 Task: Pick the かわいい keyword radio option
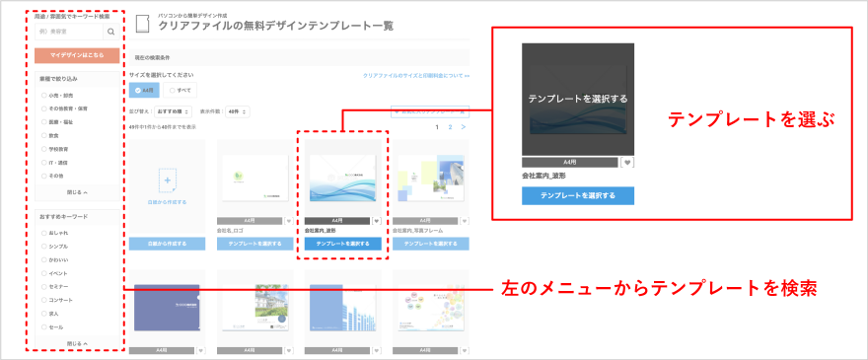point(43,259)
